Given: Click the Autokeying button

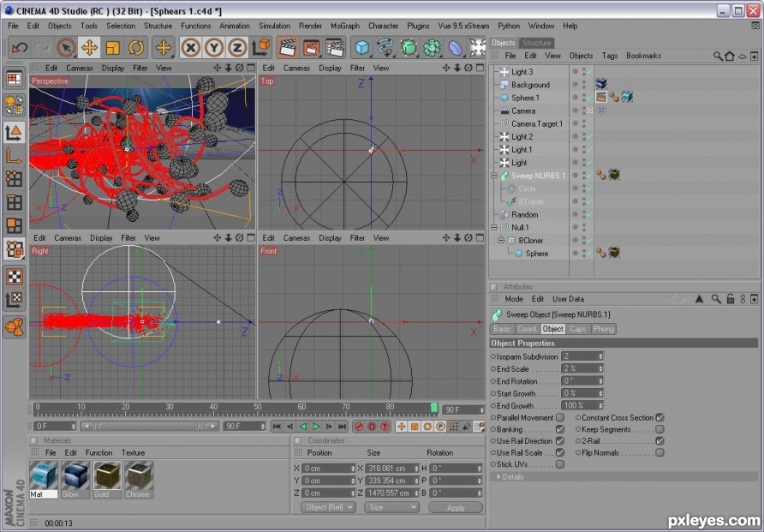Looking at the screenshot, I should 372,427.
